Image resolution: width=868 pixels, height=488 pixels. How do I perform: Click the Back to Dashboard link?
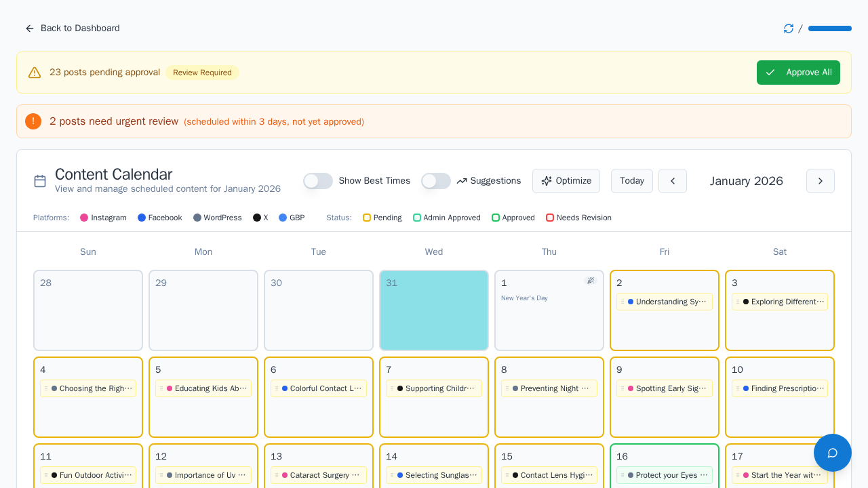(79, 28)
